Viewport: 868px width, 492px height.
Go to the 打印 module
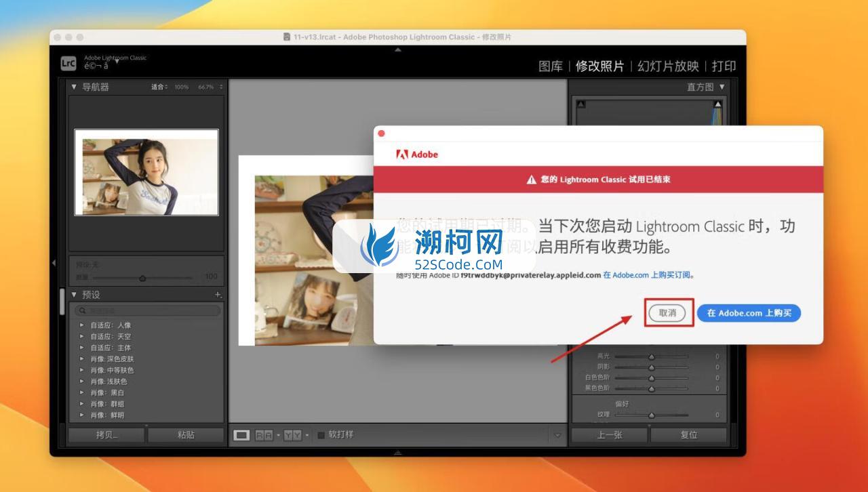tap(724, 66)
